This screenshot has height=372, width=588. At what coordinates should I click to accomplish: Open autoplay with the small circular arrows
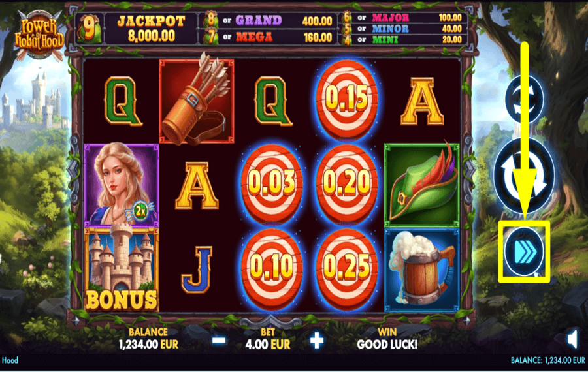pos(524,99)
